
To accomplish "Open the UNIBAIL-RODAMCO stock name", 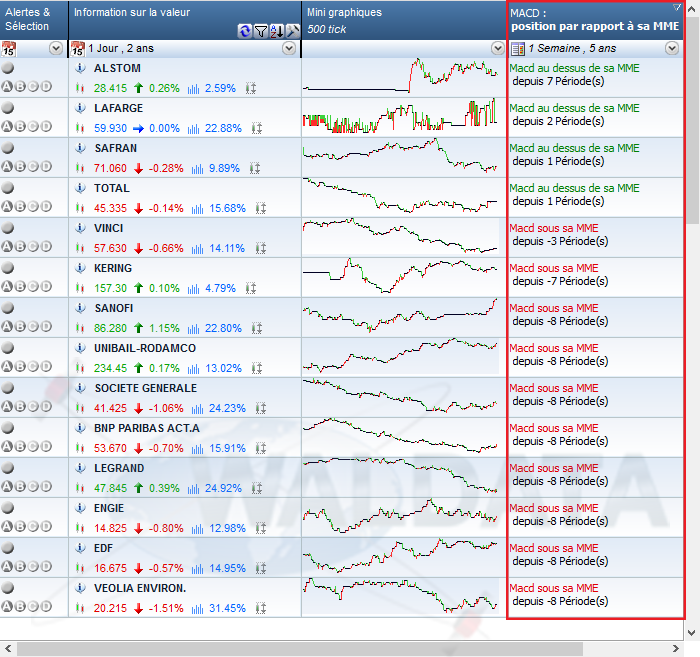I will coord(145,348).
